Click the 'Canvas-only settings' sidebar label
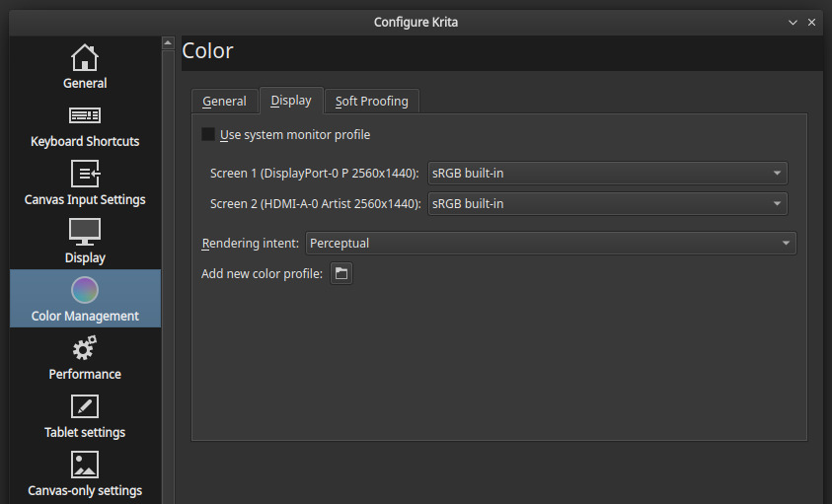 click(x=85, y=491)
